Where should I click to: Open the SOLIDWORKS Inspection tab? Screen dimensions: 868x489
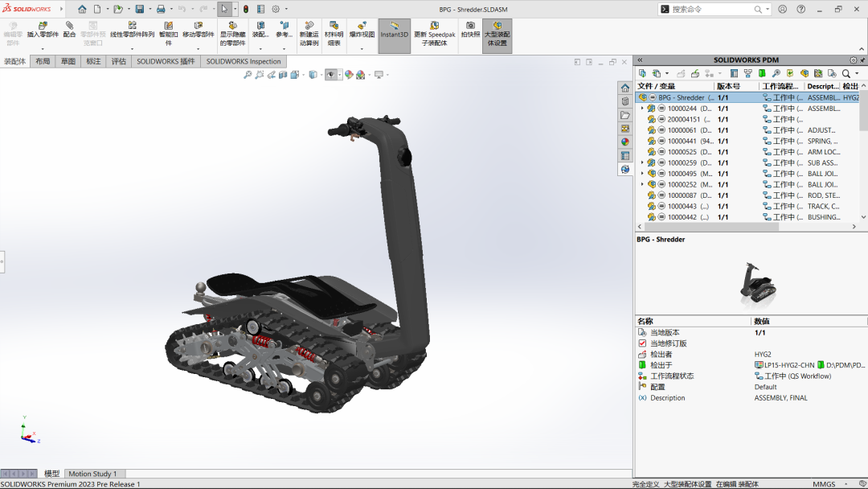(x=244, y=61)
